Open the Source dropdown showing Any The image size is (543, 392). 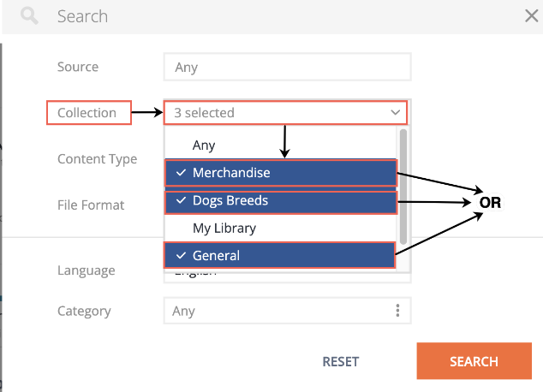tap(287, 67)
